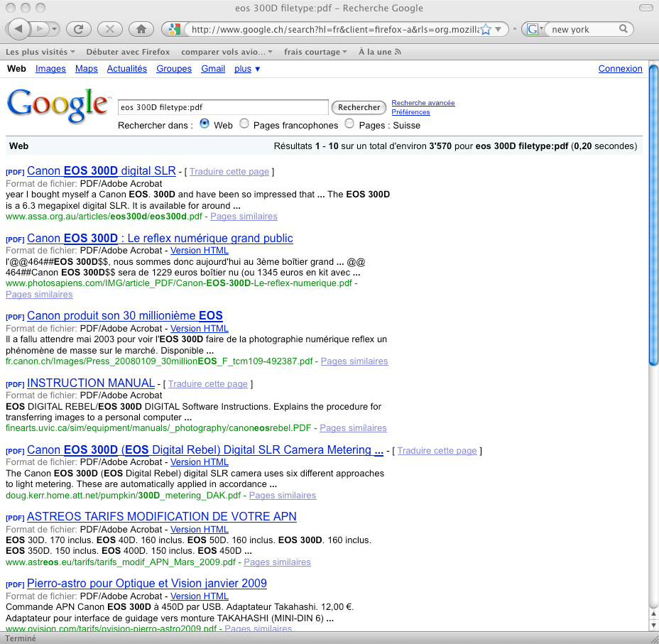
Task: Open Préférences link
Action: (410, 111)
